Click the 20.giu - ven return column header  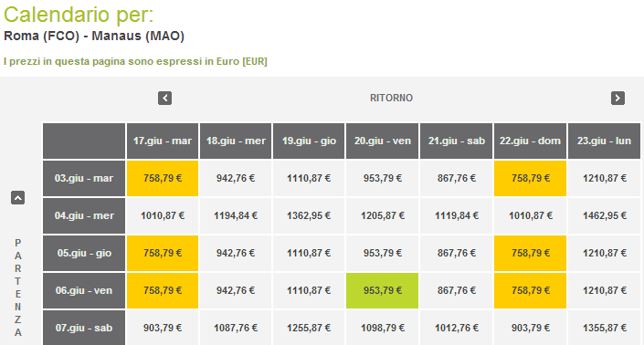383,141
